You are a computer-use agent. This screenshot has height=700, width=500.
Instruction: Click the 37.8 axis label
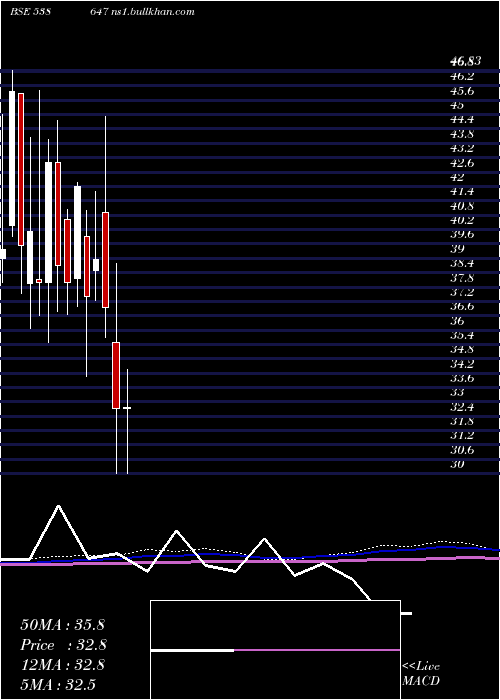tap(462, 278)
